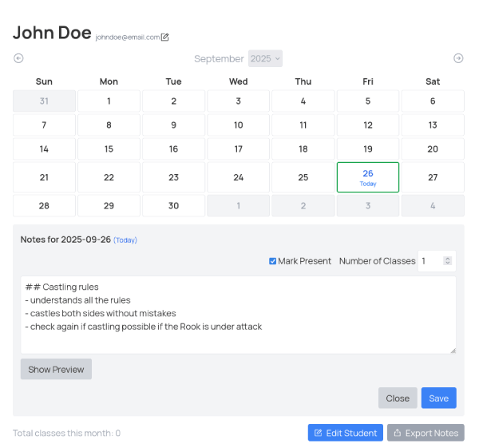Screen dimensions: 479x448
Task: Click the pencil icon on Edit Student
Action: pos(319,433)
